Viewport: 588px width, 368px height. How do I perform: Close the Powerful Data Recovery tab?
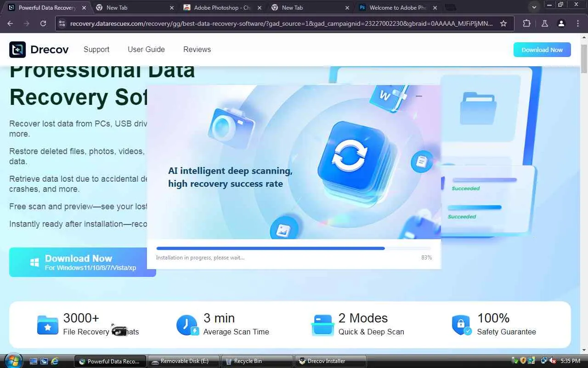[x=84, y=8]
